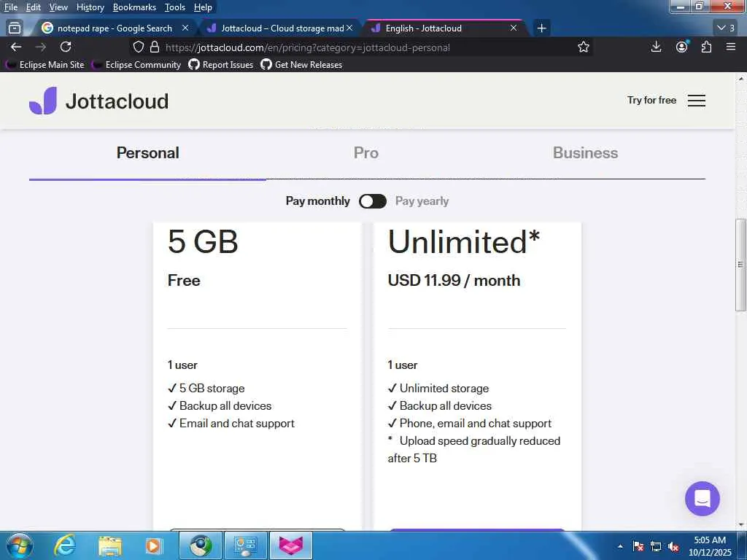Image resolution: width=747 pixels, height=560 pixels.
Task: Click the control panel taskbar icon
Action: (246, 545)
